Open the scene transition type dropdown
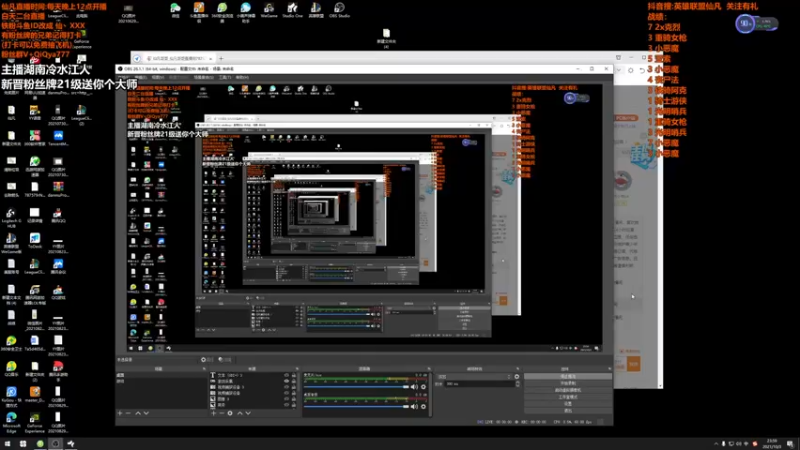800x450 pixels. [x=473, y=377]
